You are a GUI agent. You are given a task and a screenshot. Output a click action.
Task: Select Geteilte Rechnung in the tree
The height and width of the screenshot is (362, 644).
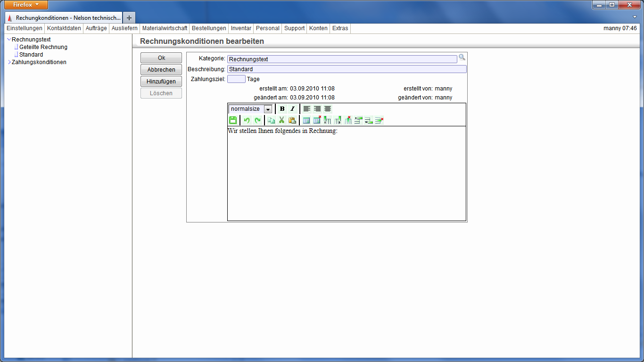(43, 47)
